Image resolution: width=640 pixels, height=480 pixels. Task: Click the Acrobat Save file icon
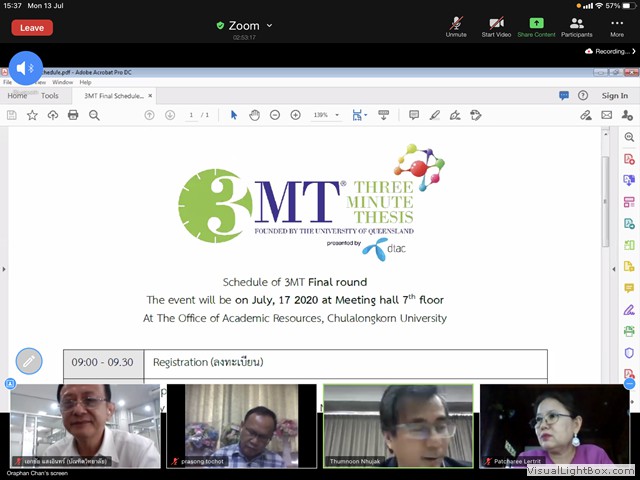tap(12, 115)
